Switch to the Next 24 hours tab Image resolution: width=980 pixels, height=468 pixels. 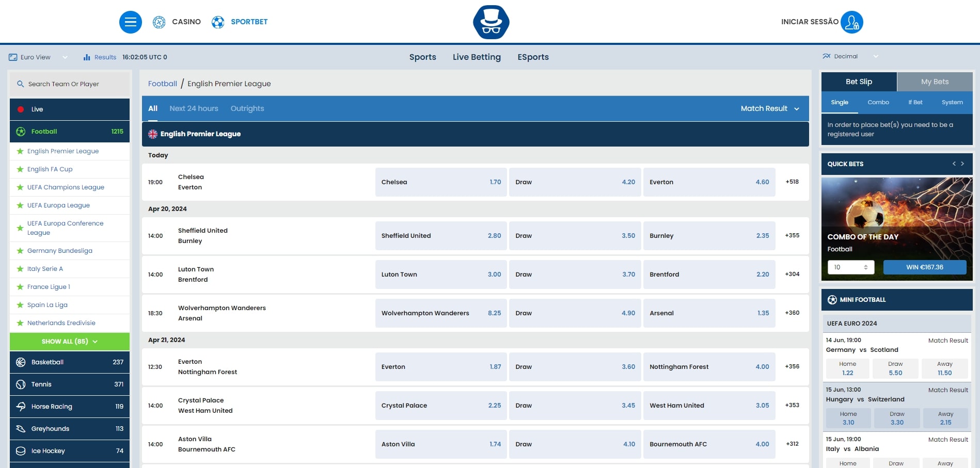tap(194, 109)
